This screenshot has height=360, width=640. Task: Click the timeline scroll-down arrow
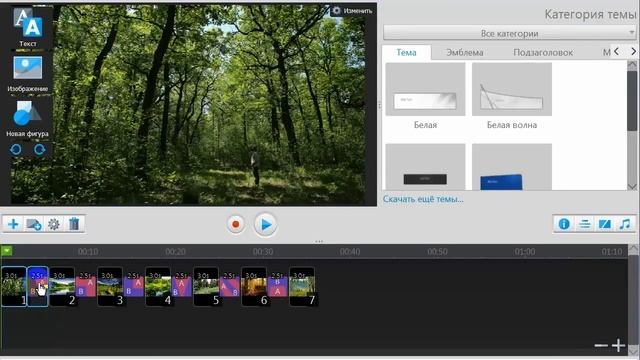[x=633, y=351]
